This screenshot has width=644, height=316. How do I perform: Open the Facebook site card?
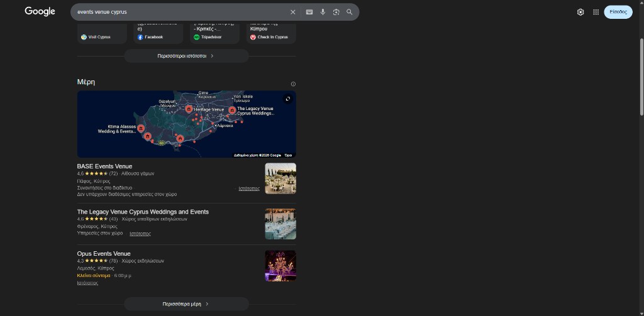(158, 34)
